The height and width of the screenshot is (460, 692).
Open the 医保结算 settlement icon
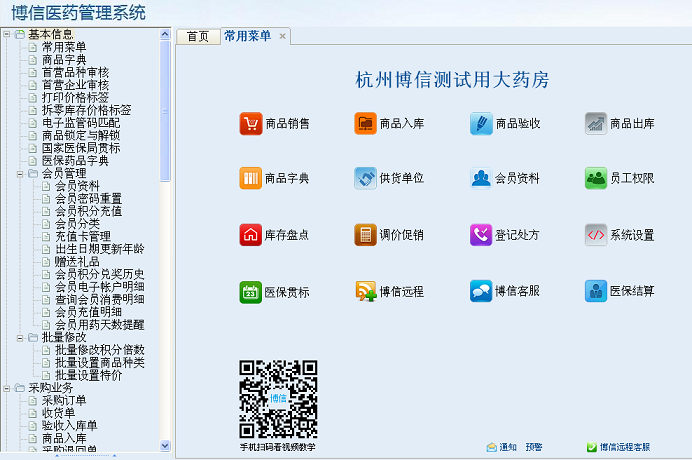point(596,292)
